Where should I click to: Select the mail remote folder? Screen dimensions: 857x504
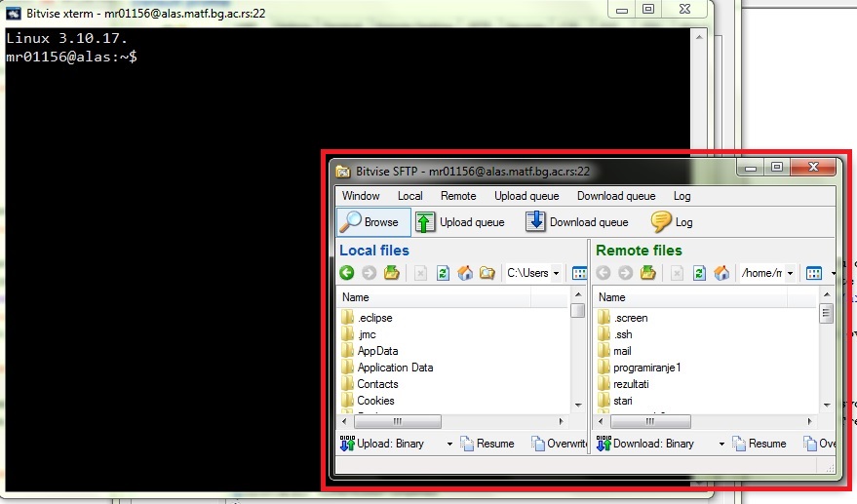point(614,350)
